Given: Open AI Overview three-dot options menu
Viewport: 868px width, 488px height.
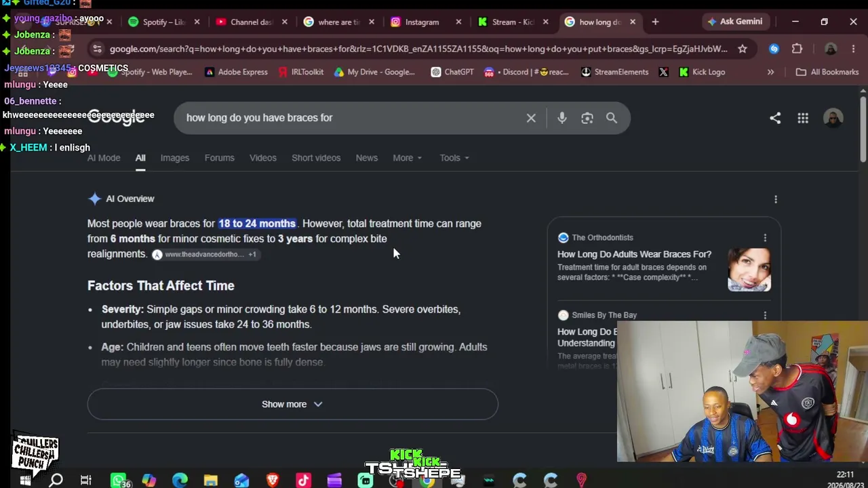Looking at the screenshot, I should [776, 199].
